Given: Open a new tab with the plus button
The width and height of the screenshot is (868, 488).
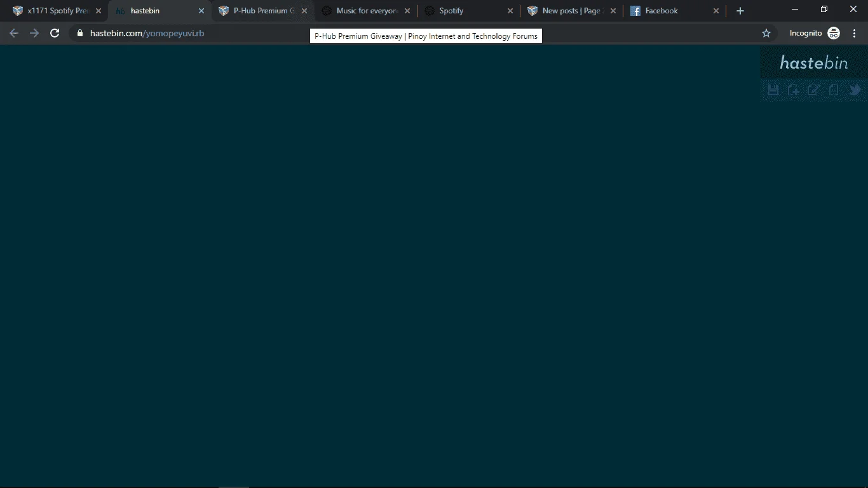Looking at the screenshot, I should click(740, 11).
